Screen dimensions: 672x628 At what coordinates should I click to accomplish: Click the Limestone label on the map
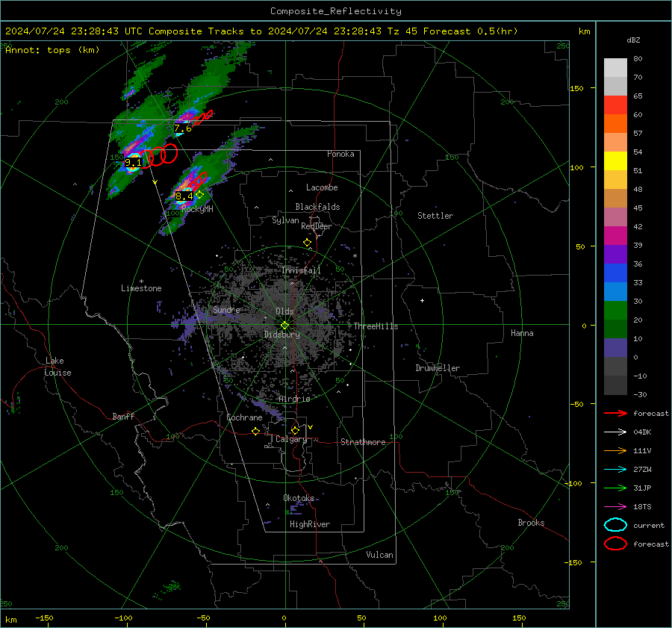click(141, 288)
